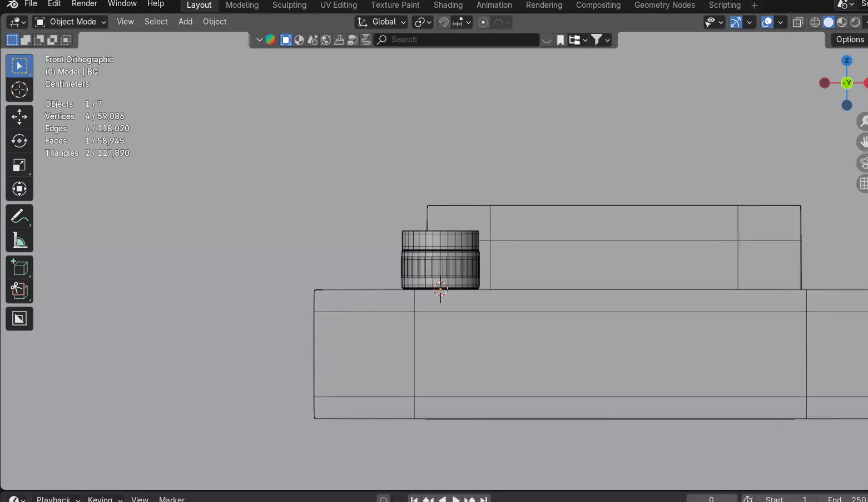Open the viewport View menu
This screenshot has height=502, width=868.
pyautogui.click(x=125, y=22)
